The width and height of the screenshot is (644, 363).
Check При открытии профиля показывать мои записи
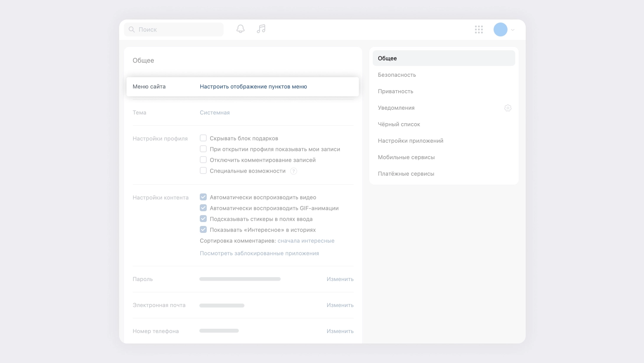203,149
